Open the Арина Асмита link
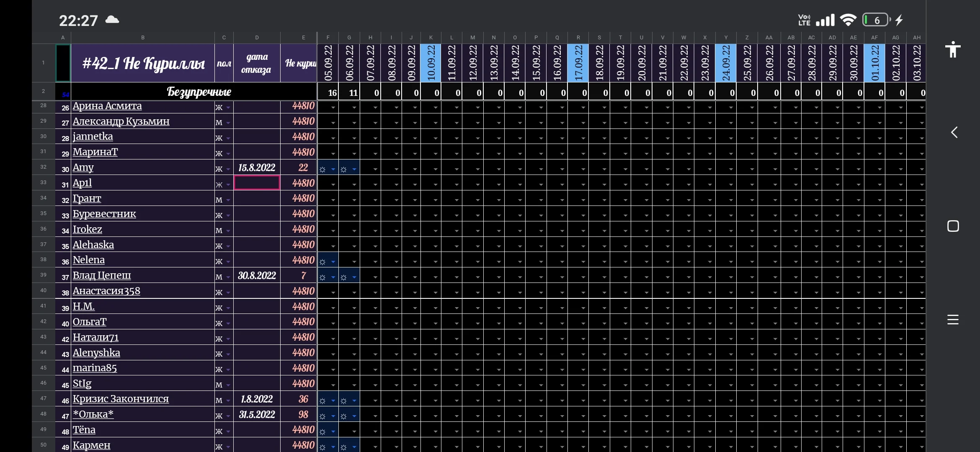Viewport: 980px width, 452px height. [108, 106]
